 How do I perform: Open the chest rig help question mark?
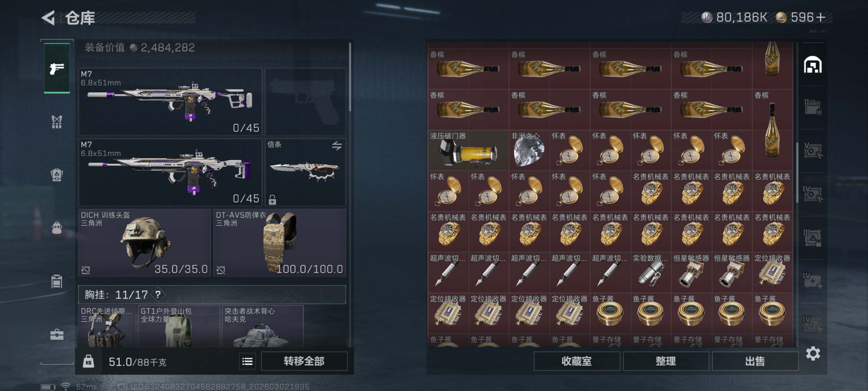coord(158,294)
